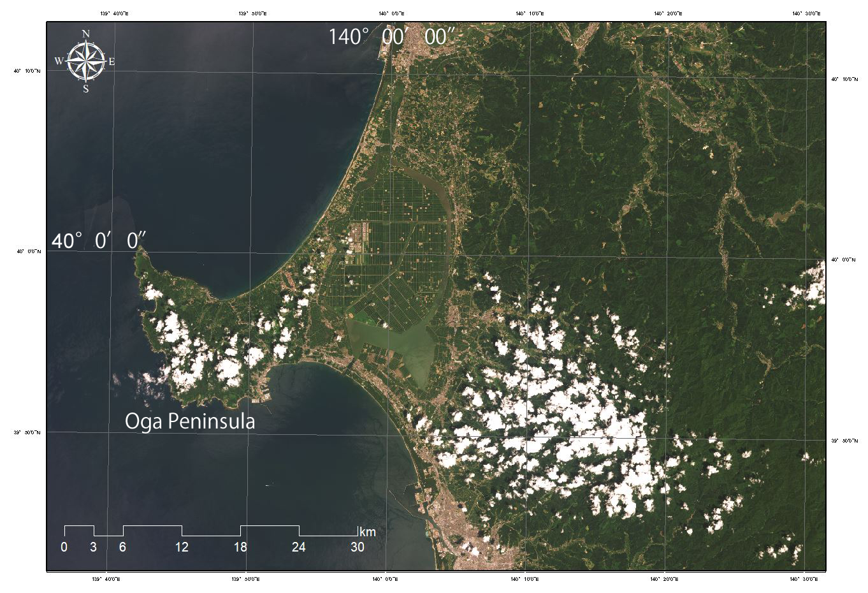
Task: Click the W letter on the compass
Action: click(x=59, y=62)
